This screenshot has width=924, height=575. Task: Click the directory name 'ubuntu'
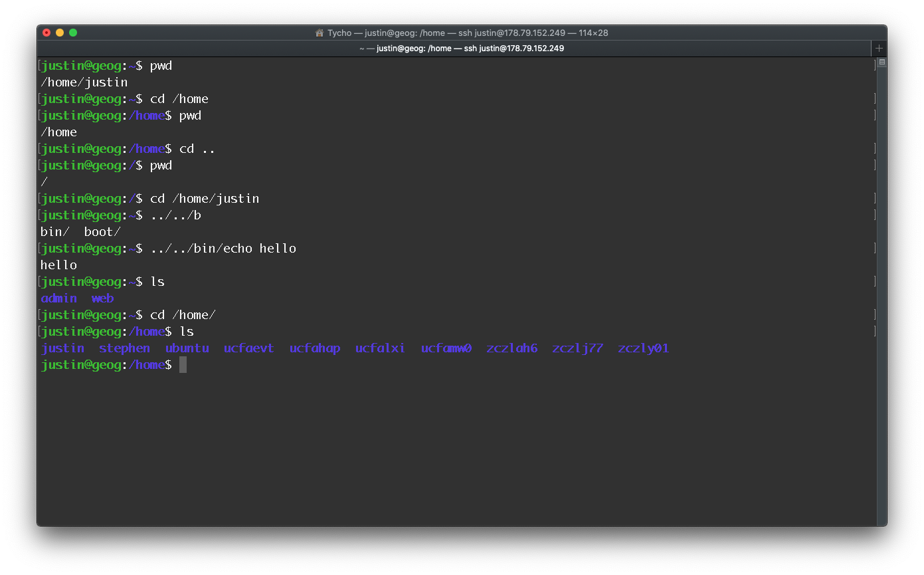tap(187, 348)
